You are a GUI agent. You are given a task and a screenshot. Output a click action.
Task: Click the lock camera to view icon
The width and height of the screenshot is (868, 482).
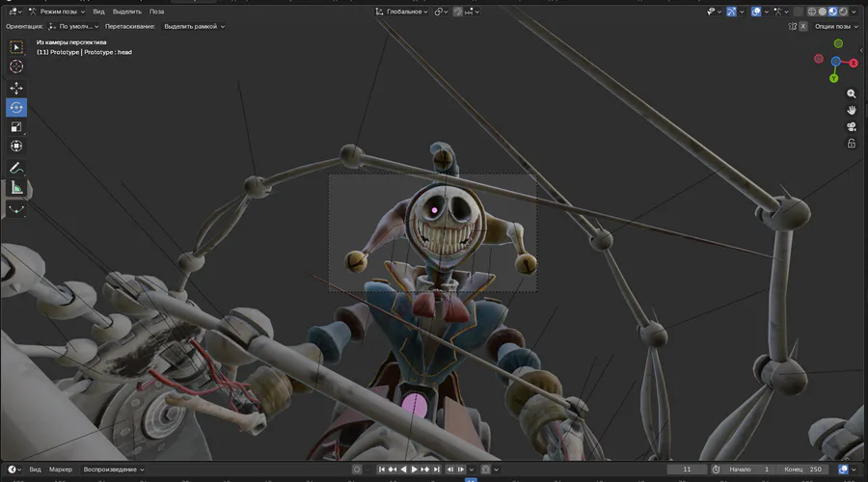coord(852,144)
